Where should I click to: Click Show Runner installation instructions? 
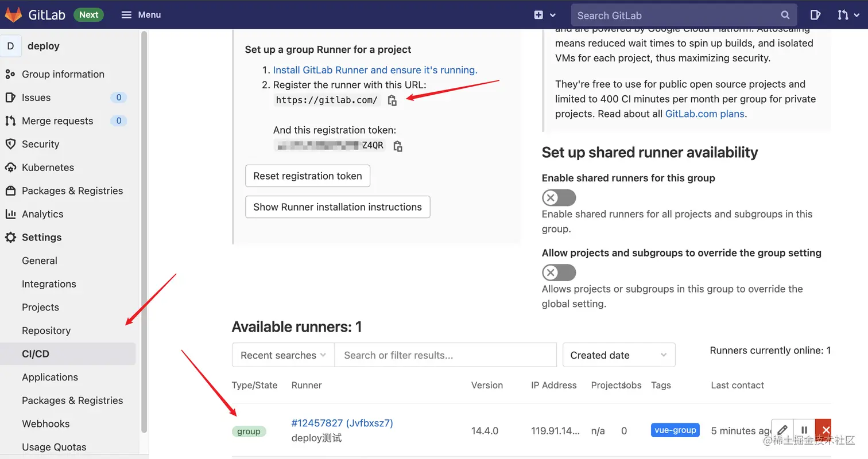338,207
